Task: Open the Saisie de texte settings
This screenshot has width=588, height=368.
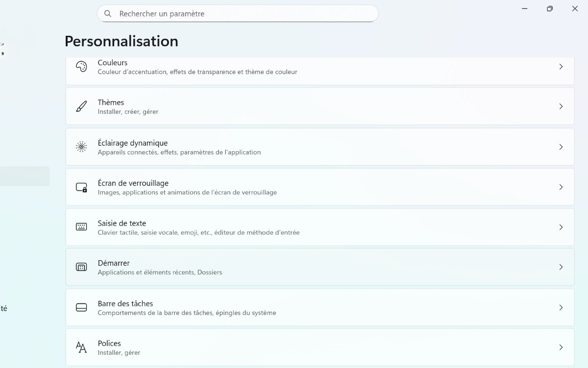Action: (x=318, y=227)
